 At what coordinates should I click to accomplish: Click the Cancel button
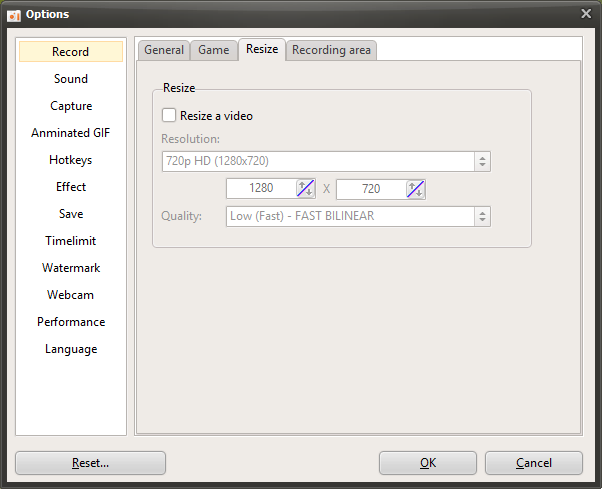[533, 463]
